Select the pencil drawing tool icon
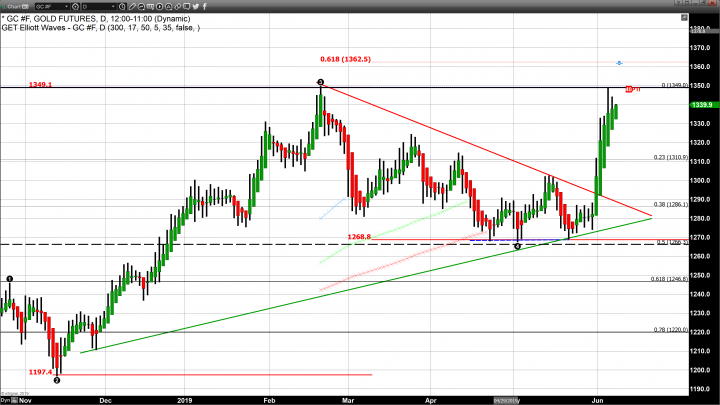 click(x=133, y=5)
